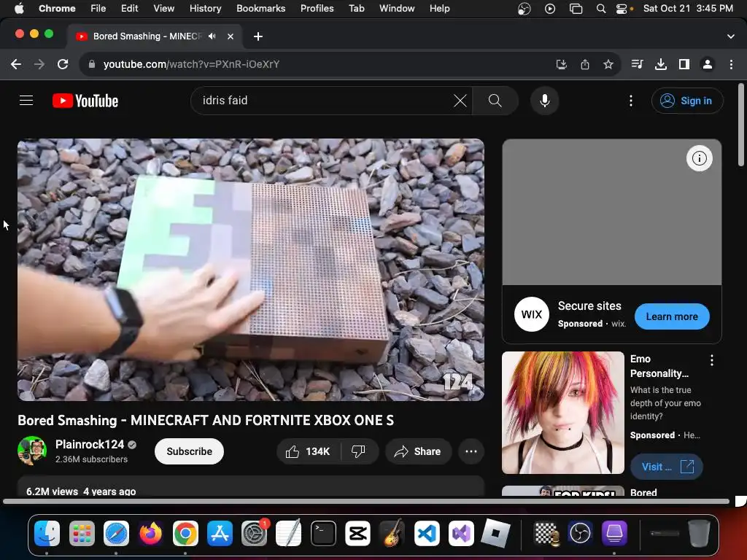The width and height of the screenshot is (747, 560).
Task: Open Safari from the Dock
Action: (116, 533)
